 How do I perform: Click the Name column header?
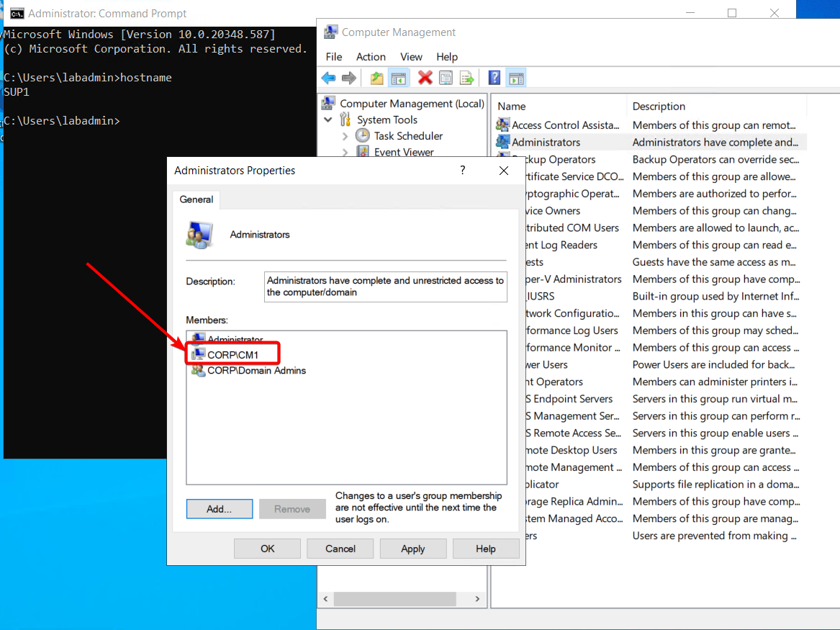(x=559, y=106)
